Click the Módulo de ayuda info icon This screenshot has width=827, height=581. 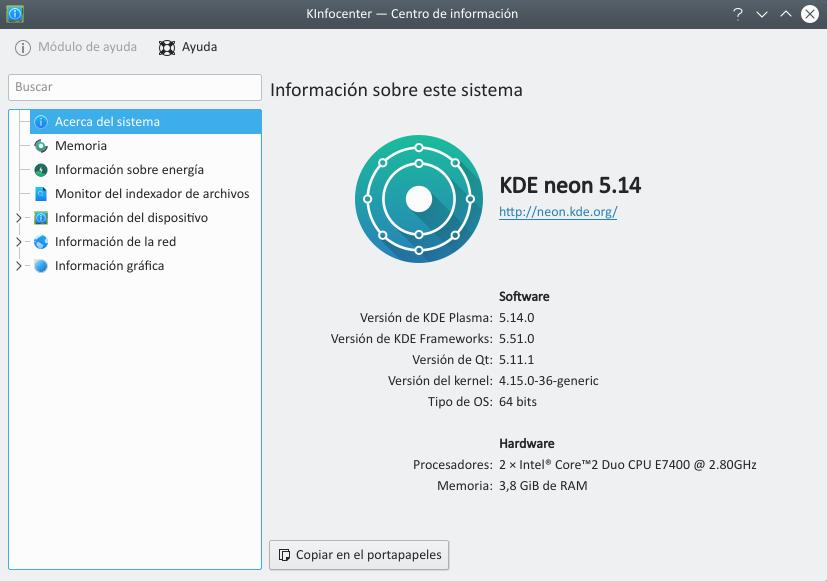[23, 47]
